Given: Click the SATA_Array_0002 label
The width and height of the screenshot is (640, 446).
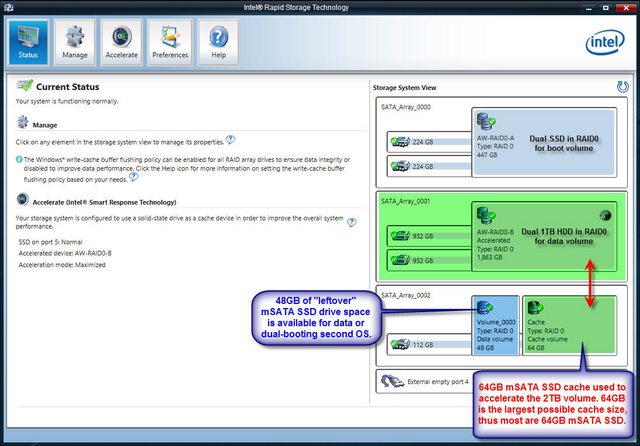Looking at the screenshot, I should [406, 295].
